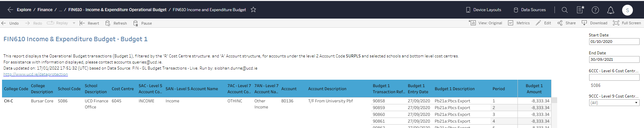The image size is (644, 128).
Task: Mark this view as favorite with the star
Action: click(x=253, y=10)
